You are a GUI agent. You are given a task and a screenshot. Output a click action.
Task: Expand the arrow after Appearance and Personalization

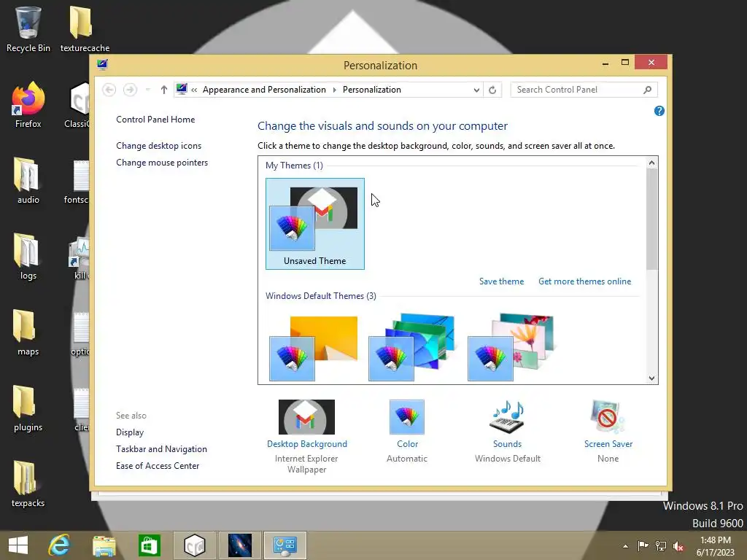tap(334, 90)
